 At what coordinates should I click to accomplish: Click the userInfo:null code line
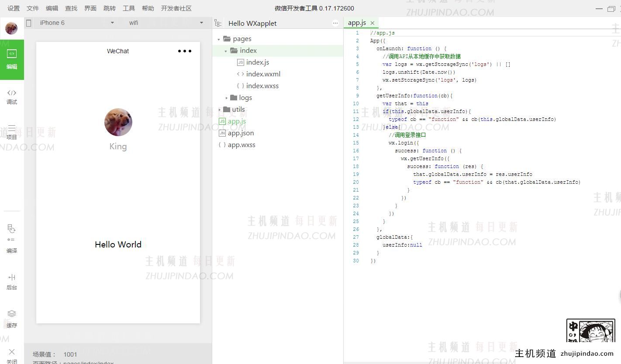pos(402,245)
